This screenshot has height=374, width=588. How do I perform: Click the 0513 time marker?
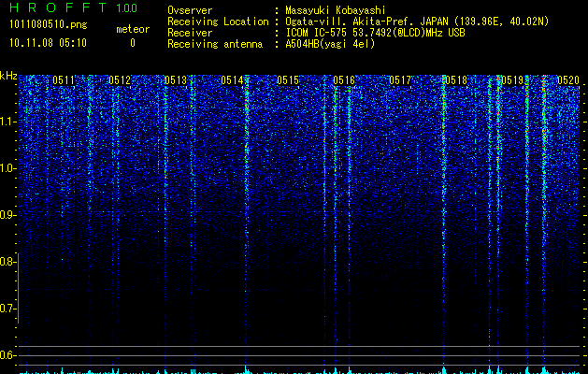pyautogui.click(x=176, y=80)
